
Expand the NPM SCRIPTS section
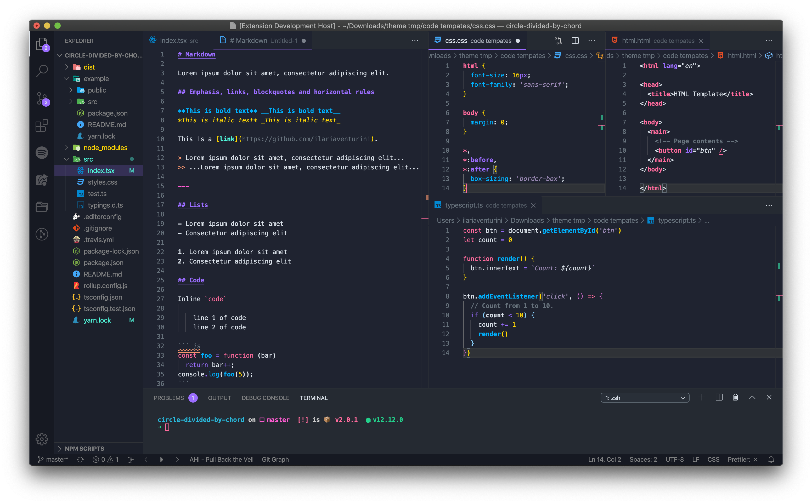click(x=84, y=448)
